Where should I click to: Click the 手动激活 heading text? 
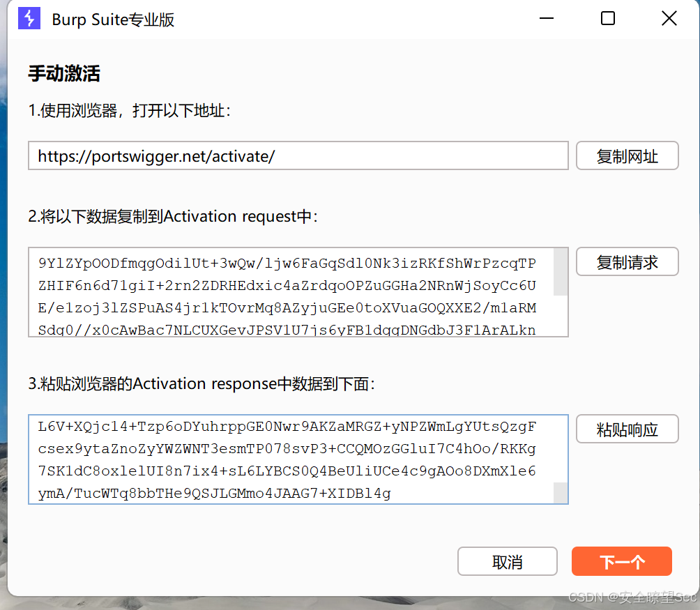pyautogui.click(x=64, y=73)
